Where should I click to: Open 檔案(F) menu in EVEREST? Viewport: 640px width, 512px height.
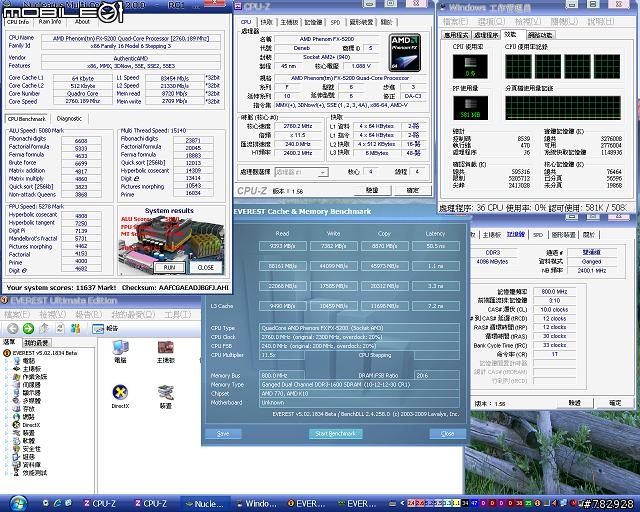[x=17, y=315]
